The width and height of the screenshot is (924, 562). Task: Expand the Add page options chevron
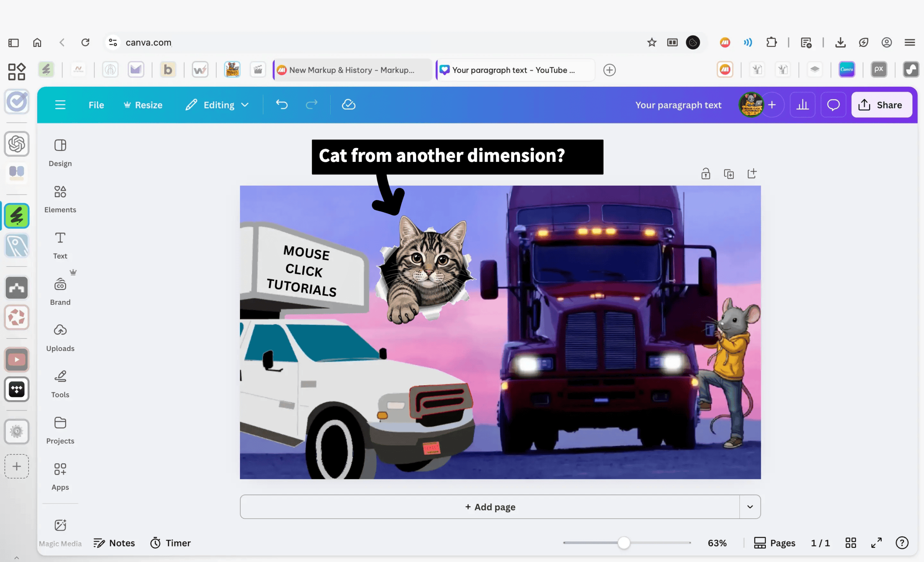pyautogui.click(x=750, y=507)
